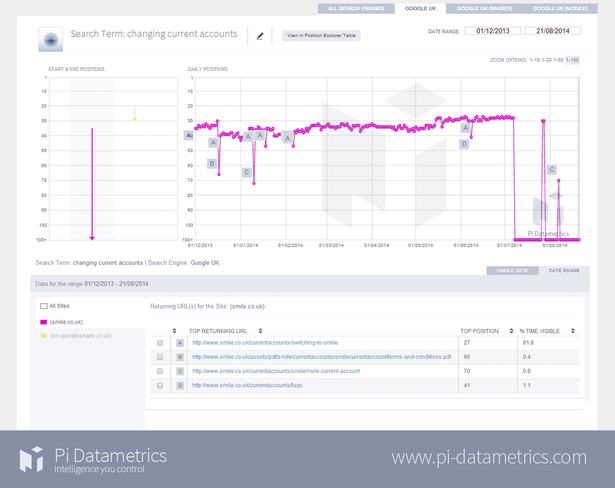Click the 'A' label icon in URL table
Screen dimensions: 615x488
179,342
